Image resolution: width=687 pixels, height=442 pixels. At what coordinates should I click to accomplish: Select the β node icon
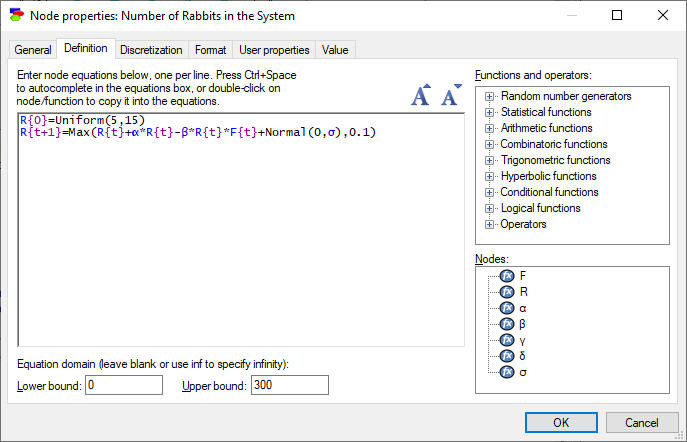507,324
